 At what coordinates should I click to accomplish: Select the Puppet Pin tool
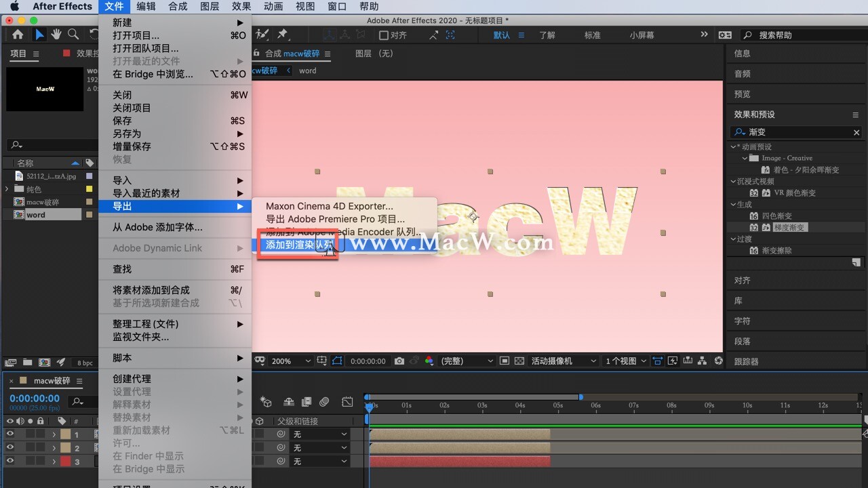282,35
